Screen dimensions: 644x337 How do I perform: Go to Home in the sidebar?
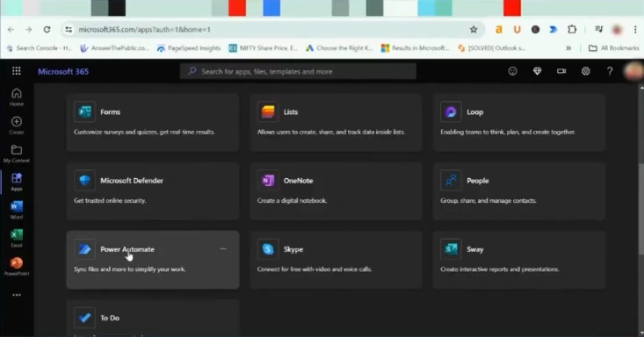17,97
